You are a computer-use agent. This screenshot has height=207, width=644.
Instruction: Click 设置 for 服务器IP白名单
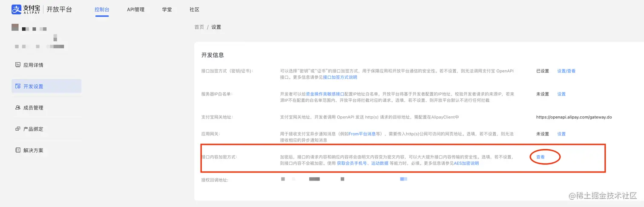[561, 94]
